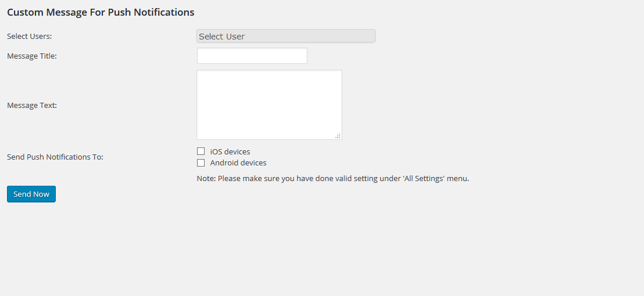The height and width of the screenshot is (296, 644).
Task: Click the 'All Settings' phrase in the note
Action: pos(424,179)
